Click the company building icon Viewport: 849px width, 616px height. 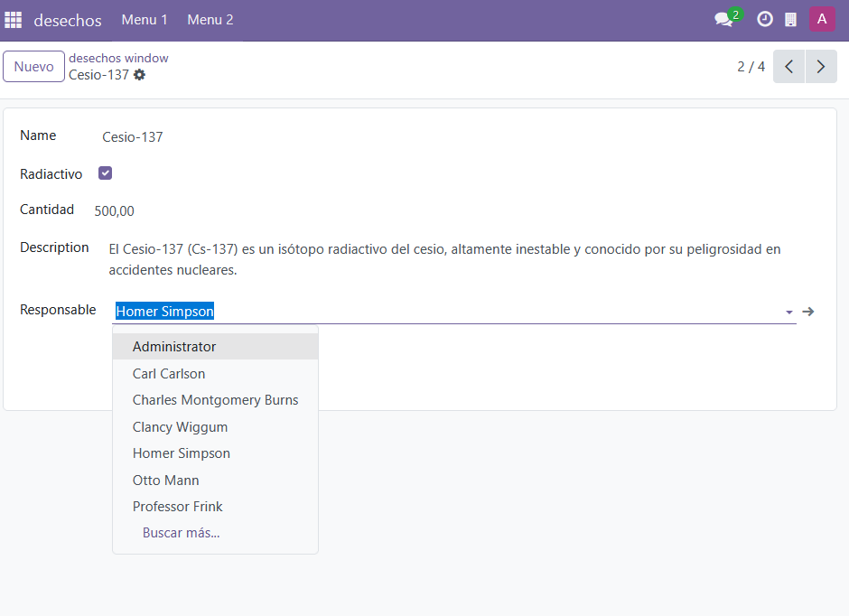coord(790,20)
